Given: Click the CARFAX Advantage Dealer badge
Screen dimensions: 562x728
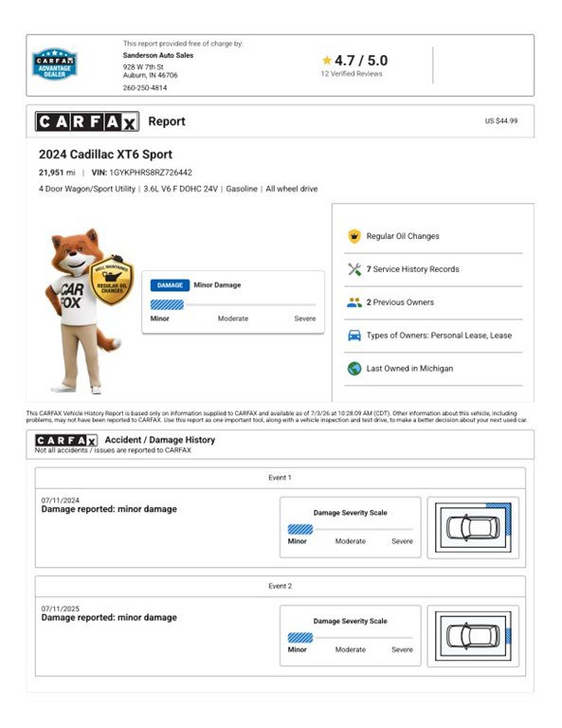Looking at the screenshot, I should point(54,64).
